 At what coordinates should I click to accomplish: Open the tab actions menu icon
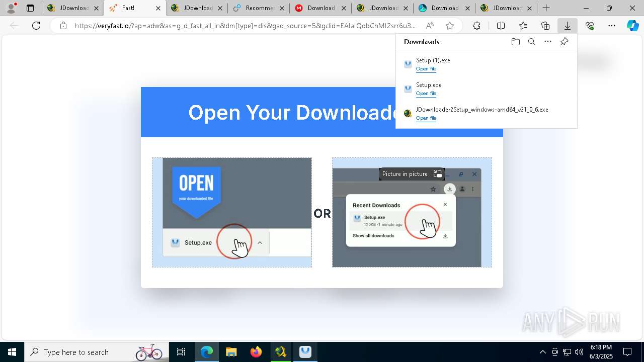pos(30,8)
